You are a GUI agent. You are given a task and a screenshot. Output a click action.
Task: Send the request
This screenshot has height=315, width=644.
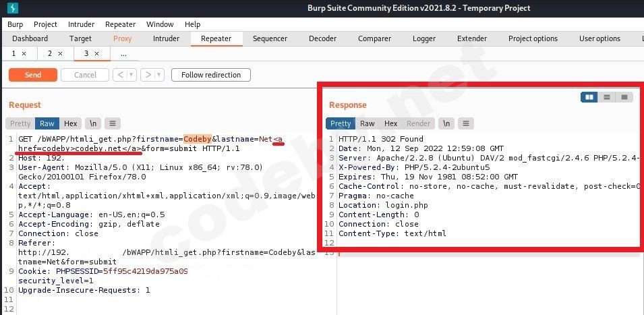(x=33, y=75)
